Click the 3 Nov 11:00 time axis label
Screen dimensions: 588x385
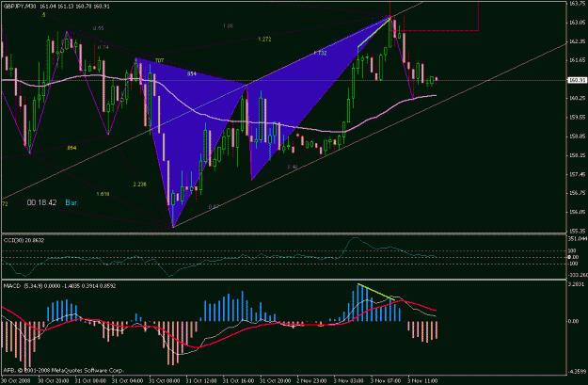click(x=422, y=381)
